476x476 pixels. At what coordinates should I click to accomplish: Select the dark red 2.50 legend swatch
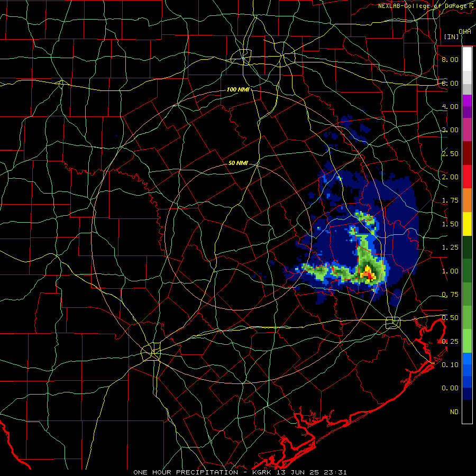click(x=467, y=153)
